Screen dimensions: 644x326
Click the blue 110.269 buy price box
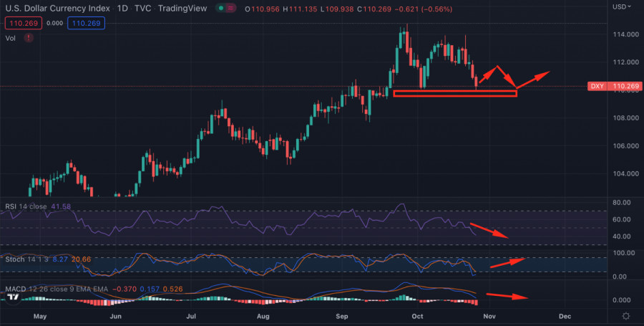coord(87,23)
